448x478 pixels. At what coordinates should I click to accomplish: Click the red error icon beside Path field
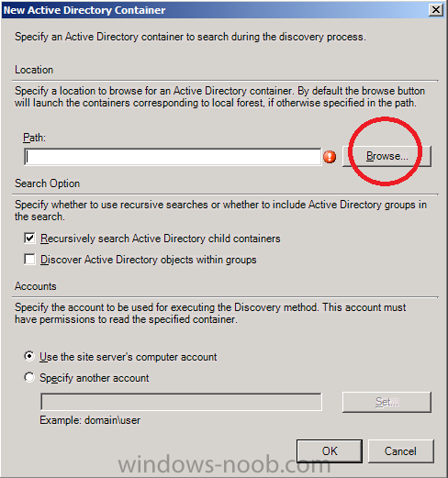coord(330,157)
